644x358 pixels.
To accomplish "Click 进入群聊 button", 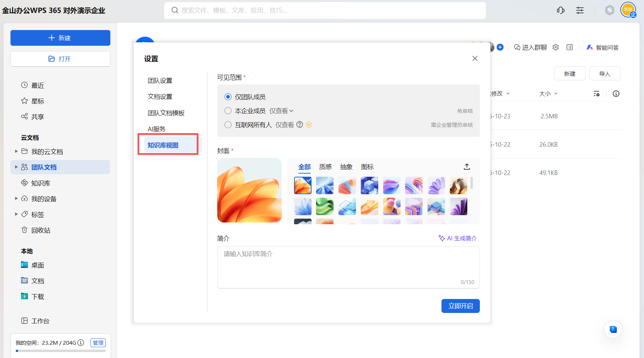I will [x=530, y=48].
